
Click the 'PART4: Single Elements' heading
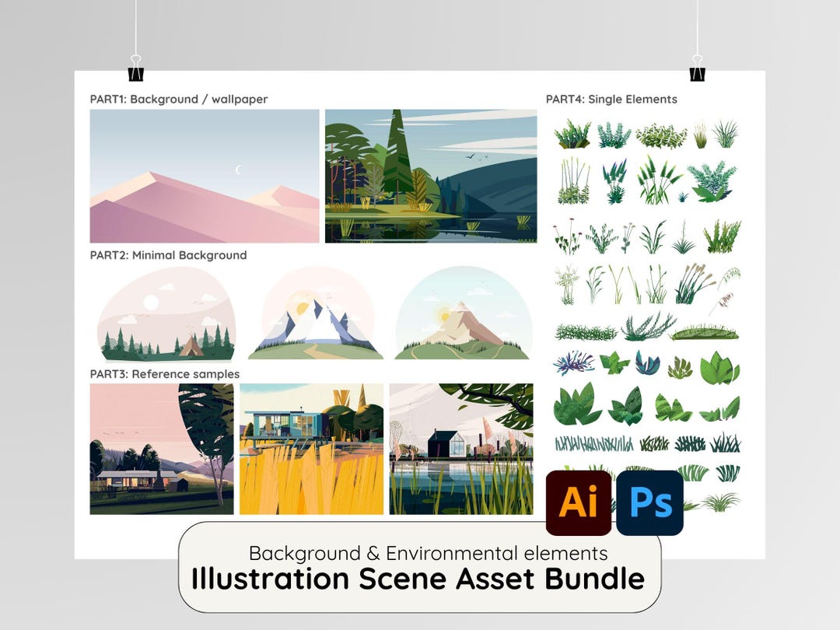click(x=611, y=99)
